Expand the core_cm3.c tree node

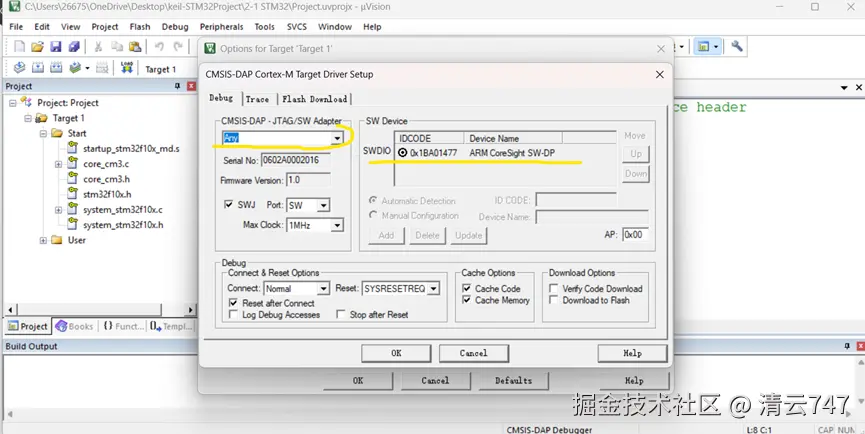(58, 164)
